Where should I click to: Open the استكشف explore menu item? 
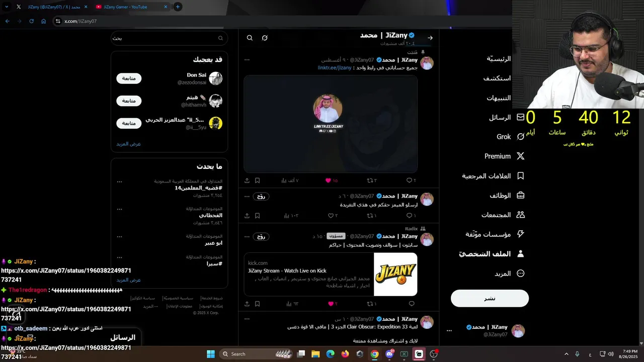(x=497, y=78)
